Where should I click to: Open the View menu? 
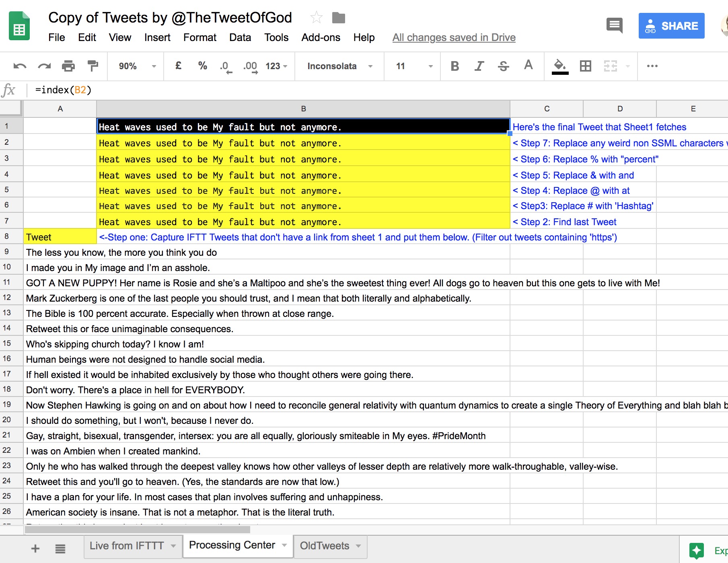120,37
